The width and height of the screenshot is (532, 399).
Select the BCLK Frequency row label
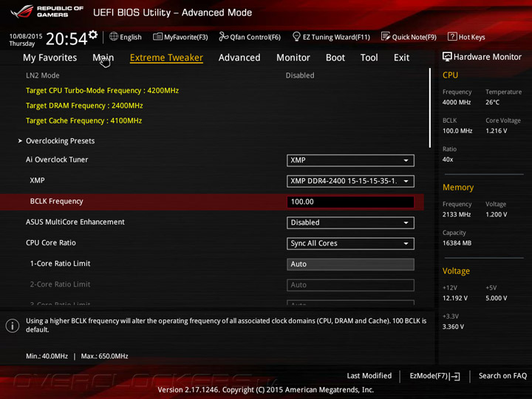56,201
